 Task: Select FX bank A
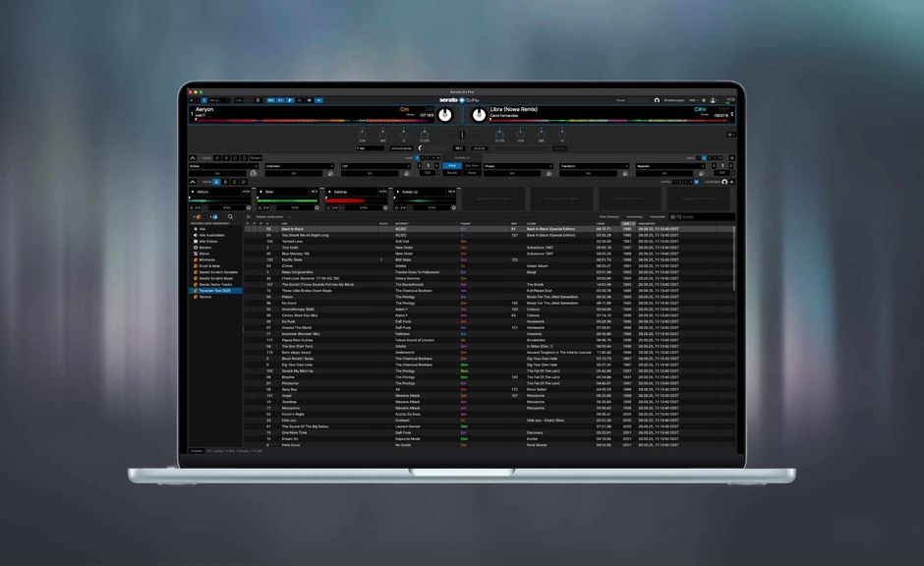click(217, 158)
